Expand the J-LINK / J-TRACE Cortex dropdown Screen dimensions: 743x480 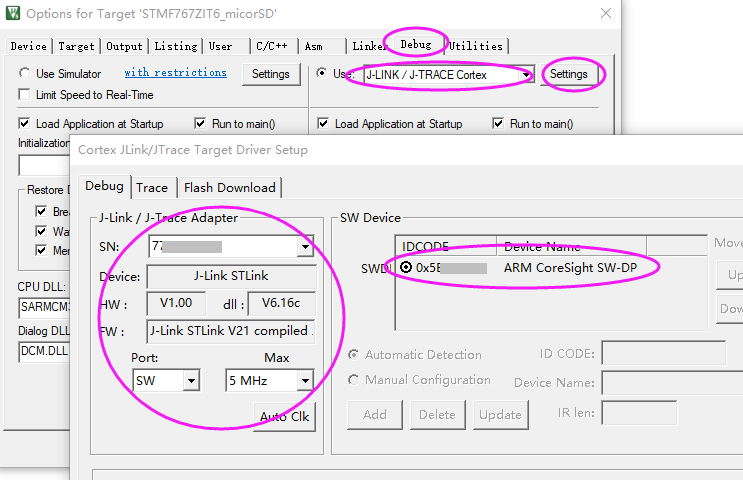tap(526, 75)
